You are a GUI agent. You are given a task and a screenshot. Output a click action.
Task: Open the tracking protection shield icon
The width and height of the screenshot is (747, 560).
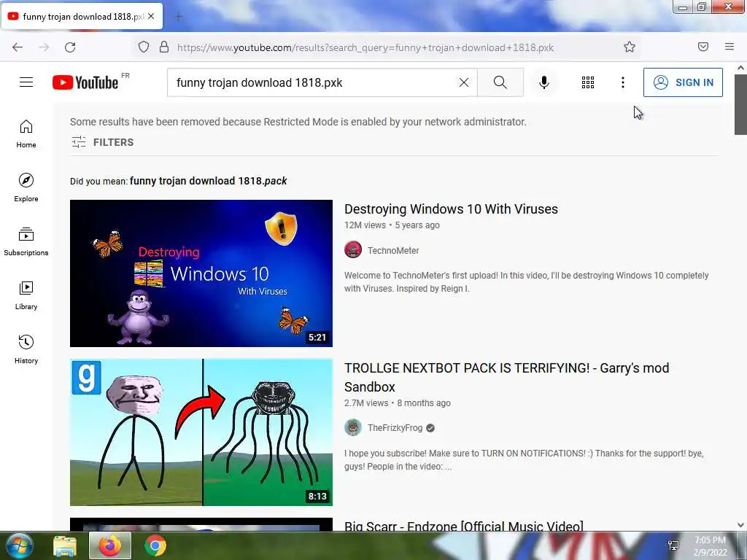[x=144, y=47]
